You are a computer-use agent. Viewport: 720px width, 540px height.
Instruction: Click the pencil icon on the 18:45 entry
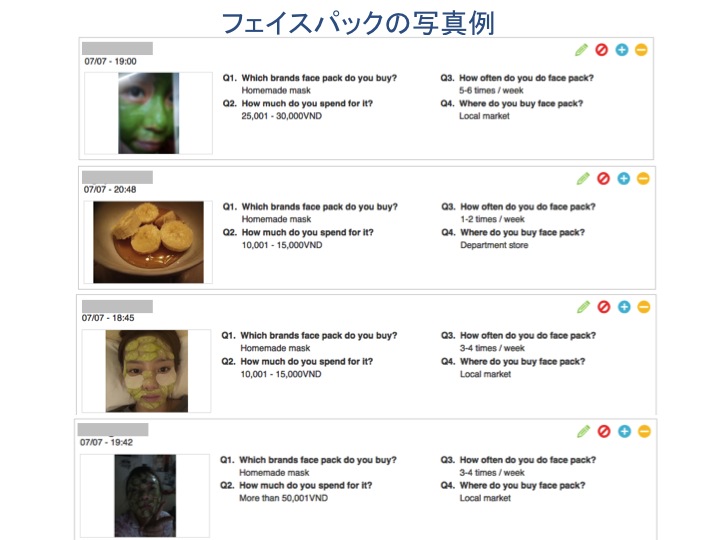click(x=583, y=307)
